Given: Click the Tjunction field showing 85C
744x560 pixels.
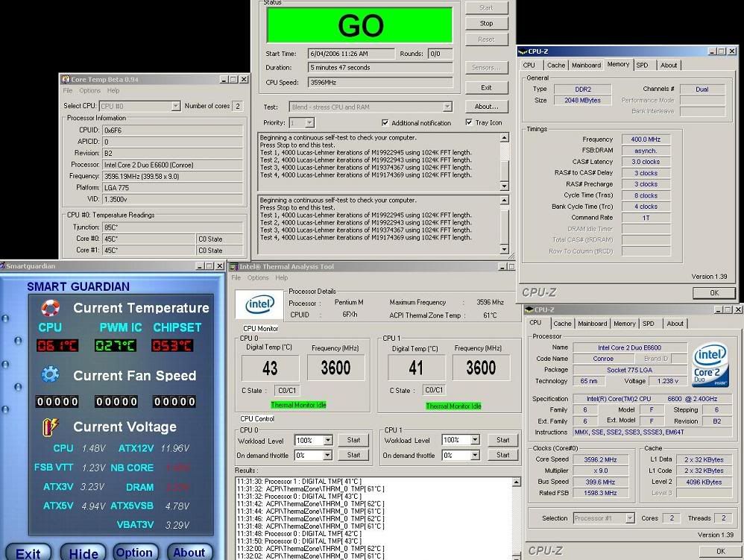Looking at the screenshot, I should [173, 227].
